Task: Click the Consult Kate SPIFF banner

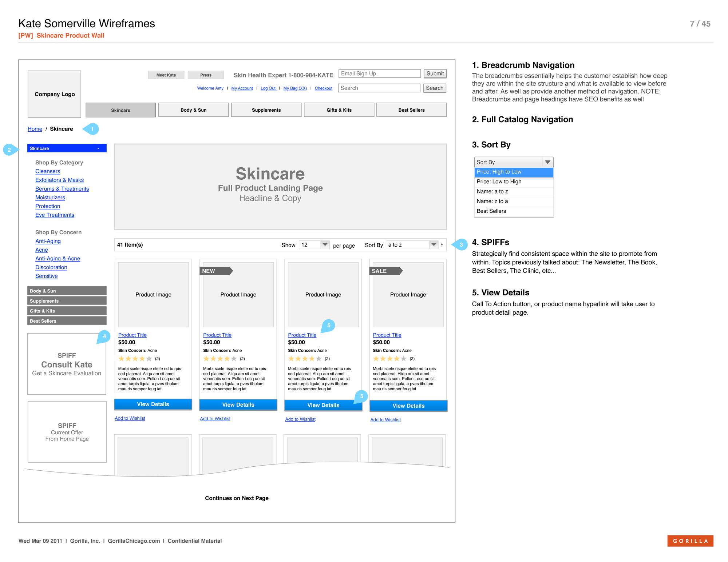Action: [x=67, y=364]
